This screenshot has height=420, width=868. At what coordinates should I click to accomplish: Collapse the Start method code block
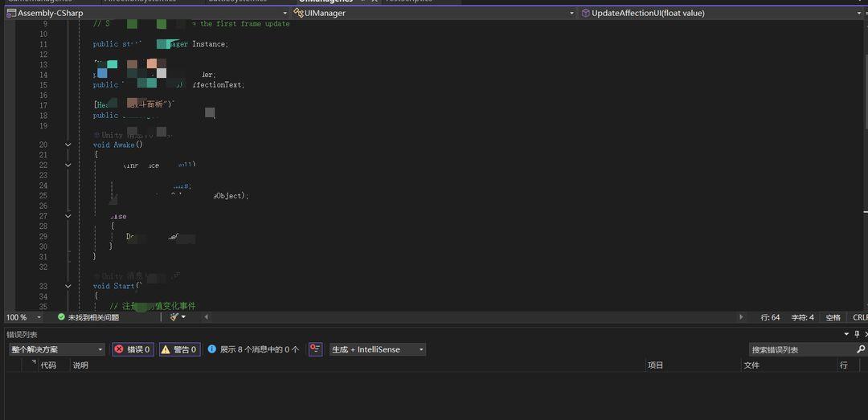pyautogui.click(x=68, y=286)
